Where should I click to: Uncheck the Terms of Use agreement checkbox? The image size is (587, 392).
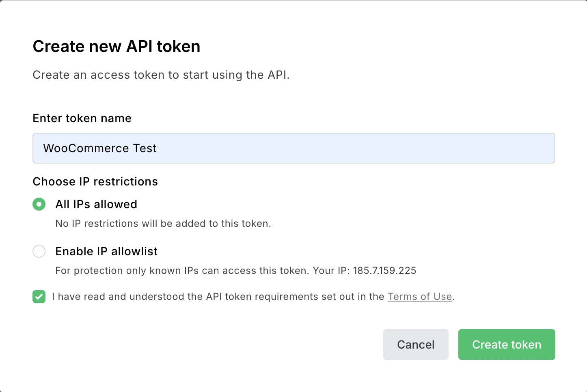coord(39,297)
